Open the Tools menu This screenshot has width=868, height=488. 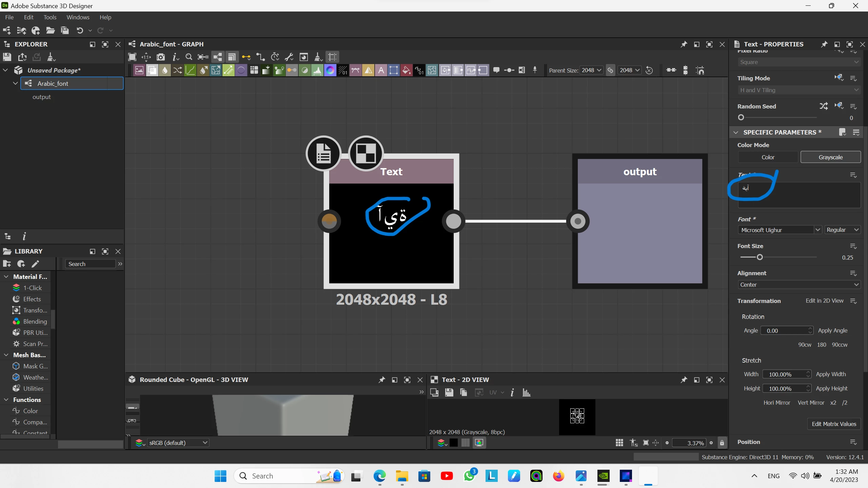(x=50, y=17)
